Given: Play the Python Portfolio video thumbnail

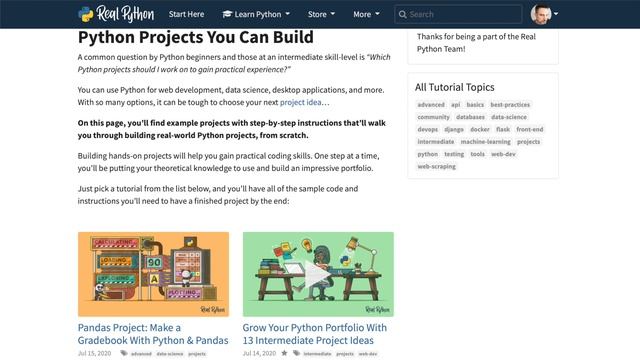Looking at the screenshot, I should pyautogui.click(x=318, y=274).
